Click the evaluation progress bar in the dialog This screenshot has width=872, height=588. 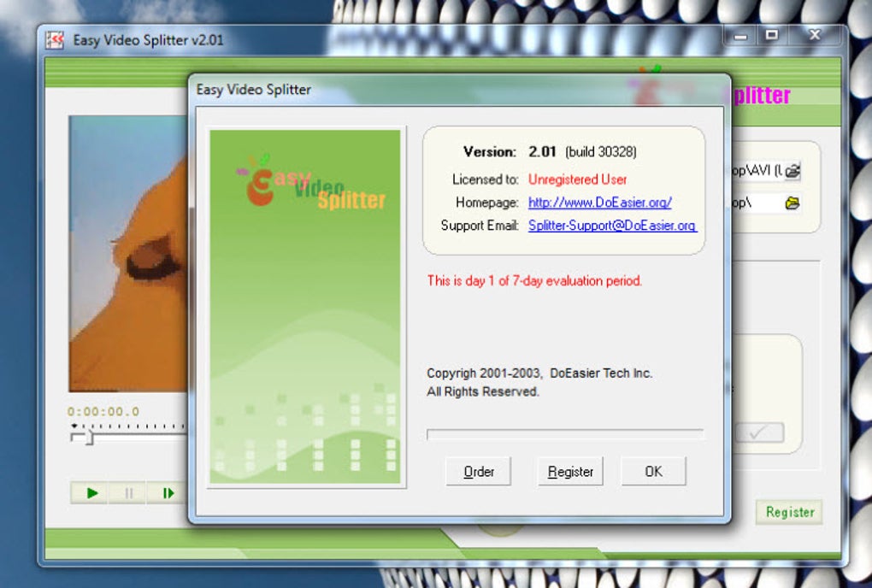tap(565, 435)
